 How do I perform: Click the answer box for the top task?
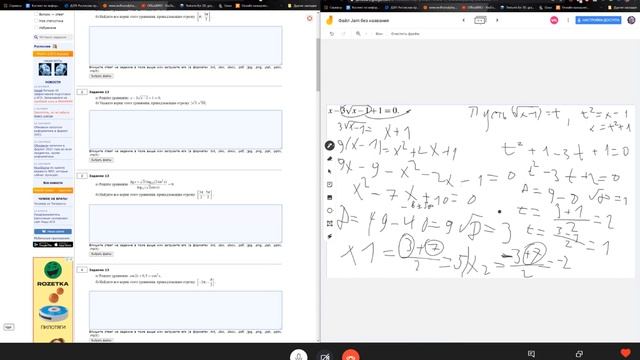click(186, 45)
